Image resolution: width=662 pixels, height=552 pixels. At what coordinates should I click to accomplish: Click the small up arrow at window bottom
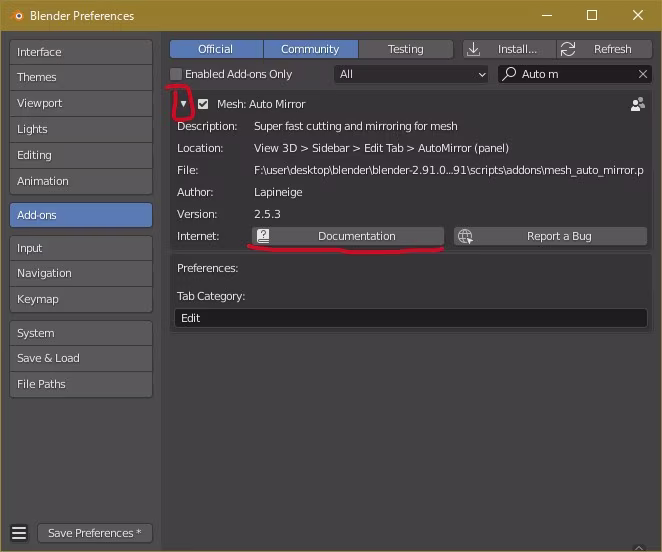639,548
